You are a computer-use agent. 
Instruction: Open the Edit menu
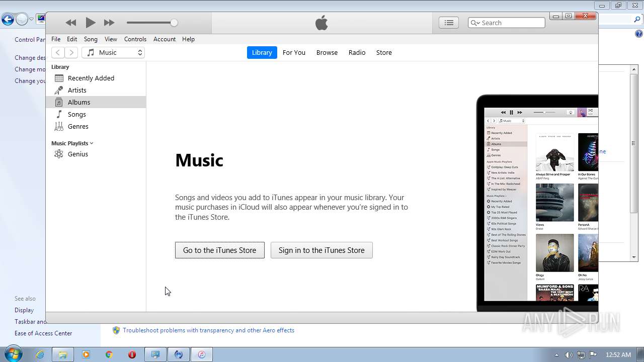72,39
